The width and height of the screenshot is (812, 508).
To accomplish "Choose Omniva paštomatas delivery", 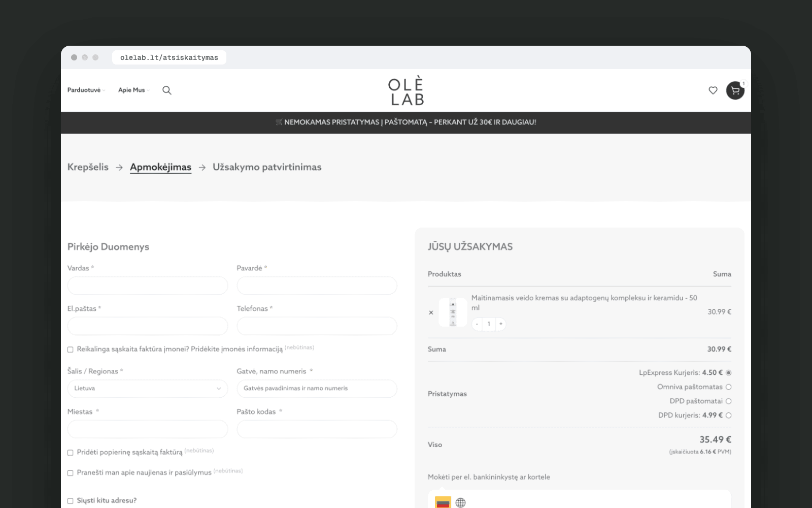I will click(728, 387).
